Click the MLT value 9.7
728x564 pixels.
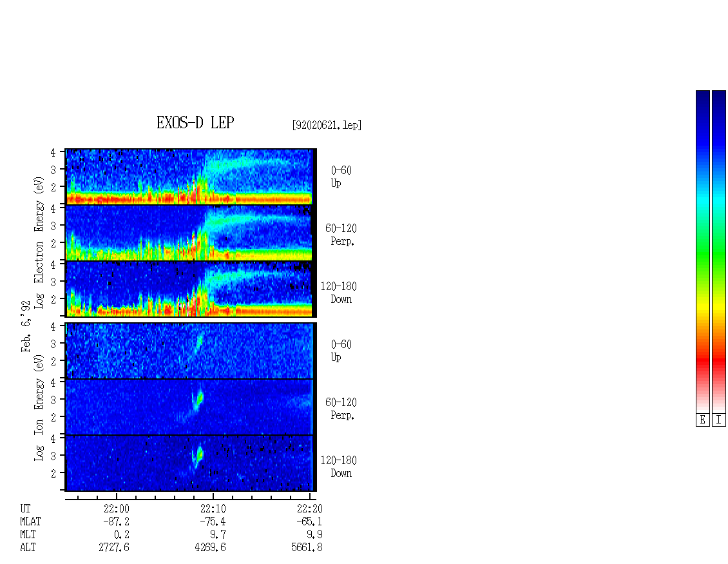coord(218,535)
